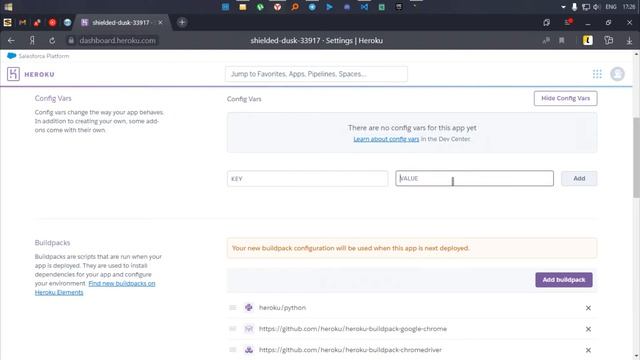
Task: Focus the VALUE input field
Action: (x=474, y=178)
